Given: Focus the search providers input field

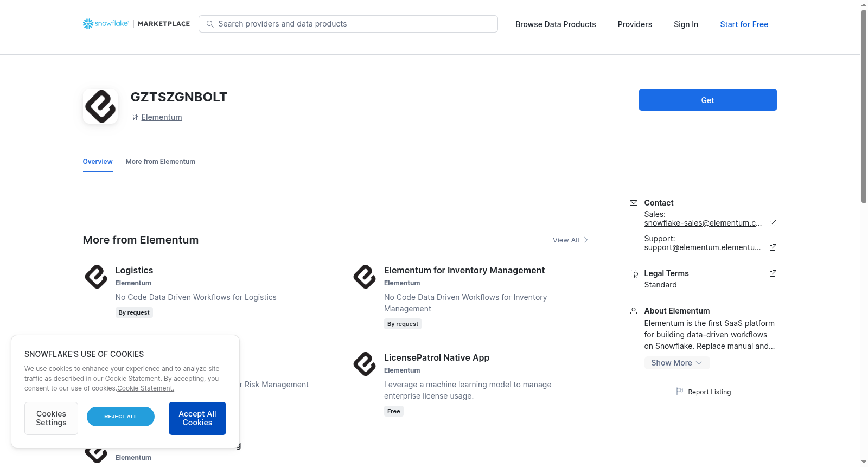Looking at the screenshot, I should point(348,24).
